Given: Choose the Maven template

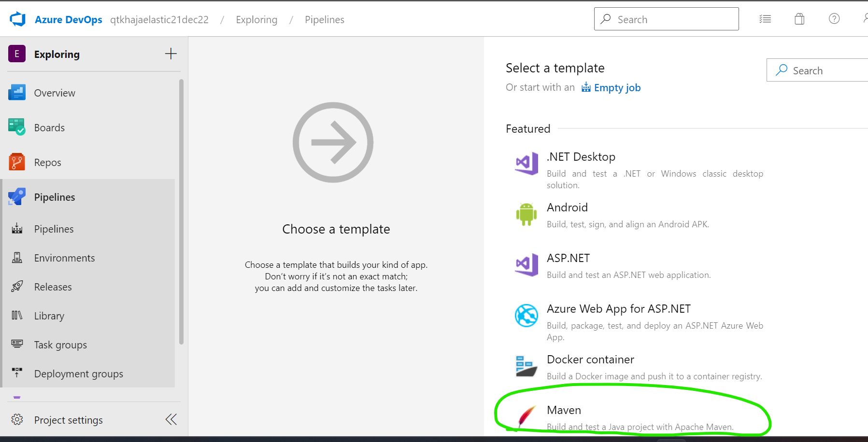Looking at the screenshot, I should tap(564, 411).
